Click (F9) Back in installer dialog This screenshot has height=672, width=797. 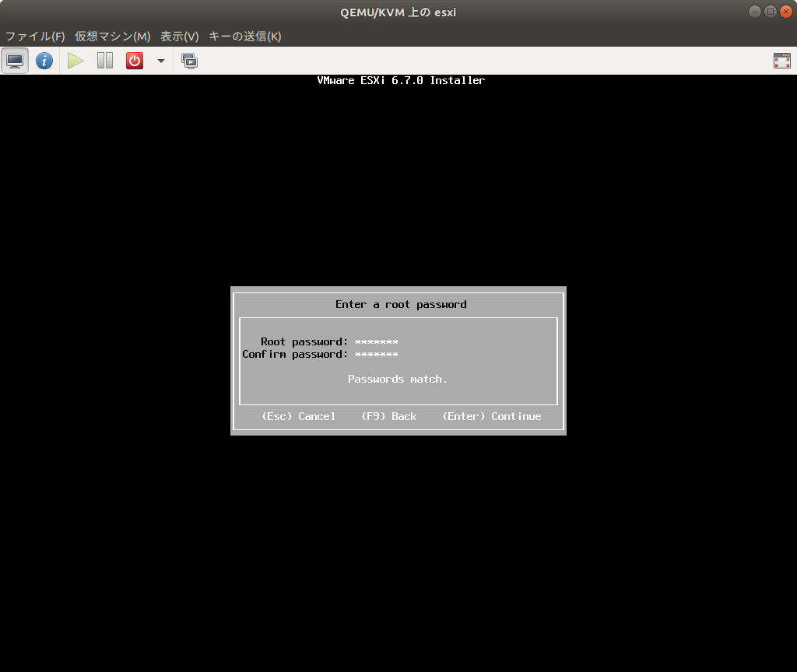point(389,417)
